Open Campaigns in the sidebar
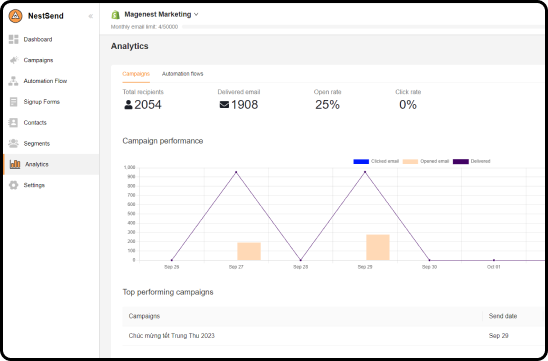The width and height of the screenshot is (548, 361). (x=38, y=60)
